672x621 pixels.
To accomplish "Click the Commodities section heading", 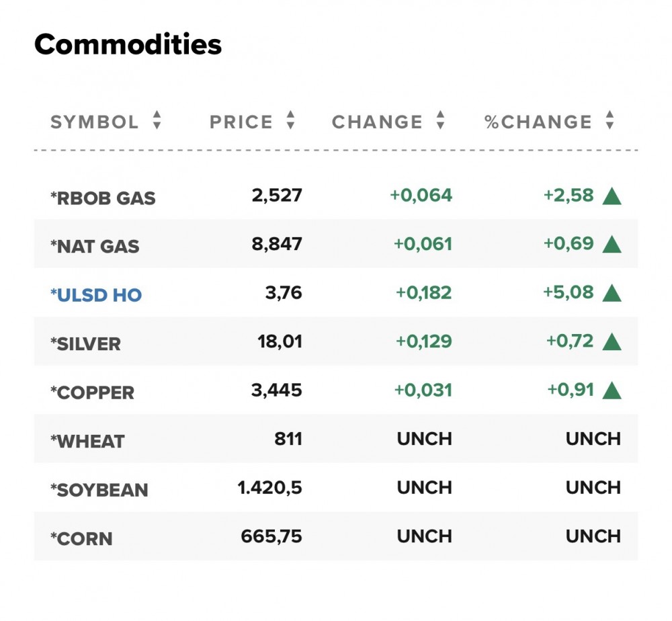I will tap(128, 45).
